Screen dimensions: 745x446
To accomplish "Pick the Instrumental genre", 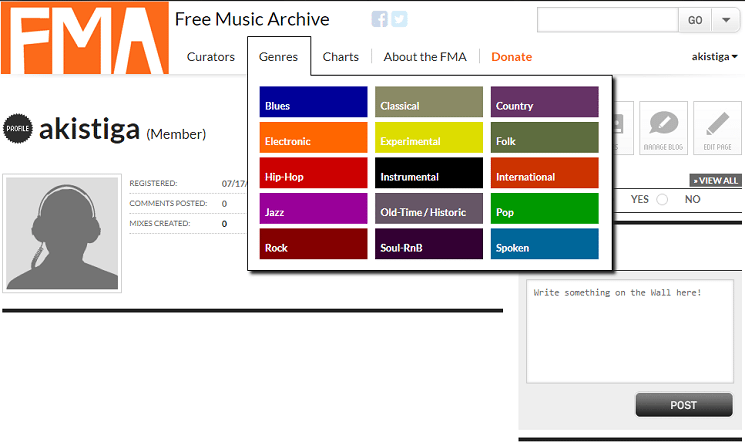I will point(429,173).
